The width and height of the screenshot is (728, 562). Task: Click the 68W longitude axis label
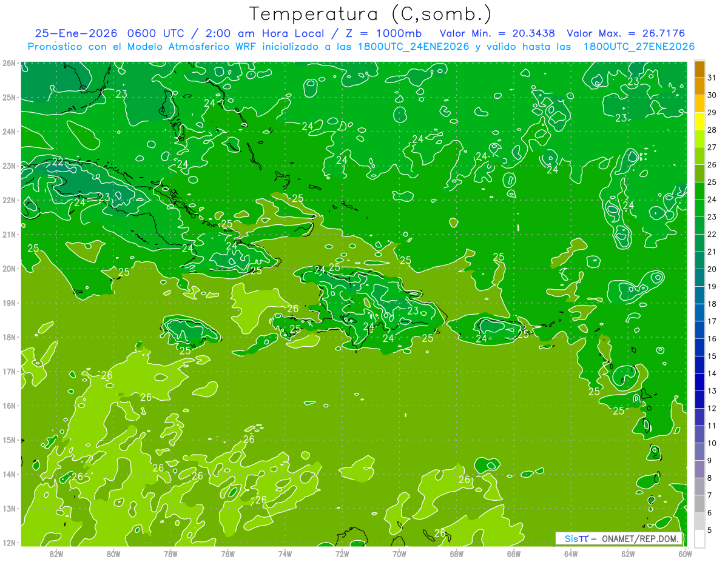457,554
